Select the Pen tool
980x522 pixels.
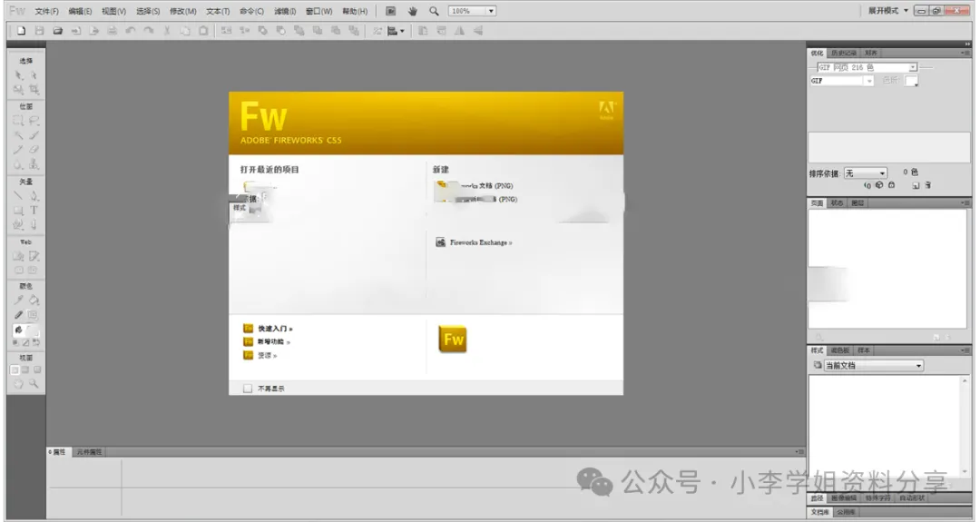click(x=34, y=196)
